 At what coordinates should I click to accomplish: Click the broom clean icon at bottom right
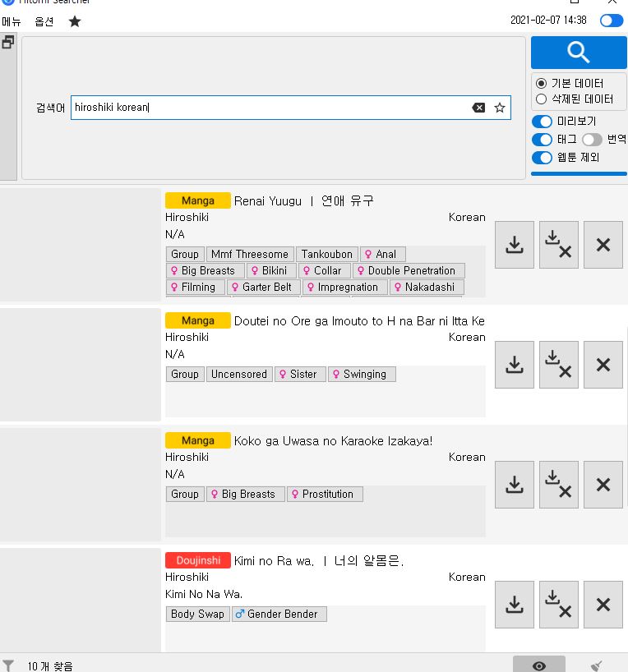point(597,665)
